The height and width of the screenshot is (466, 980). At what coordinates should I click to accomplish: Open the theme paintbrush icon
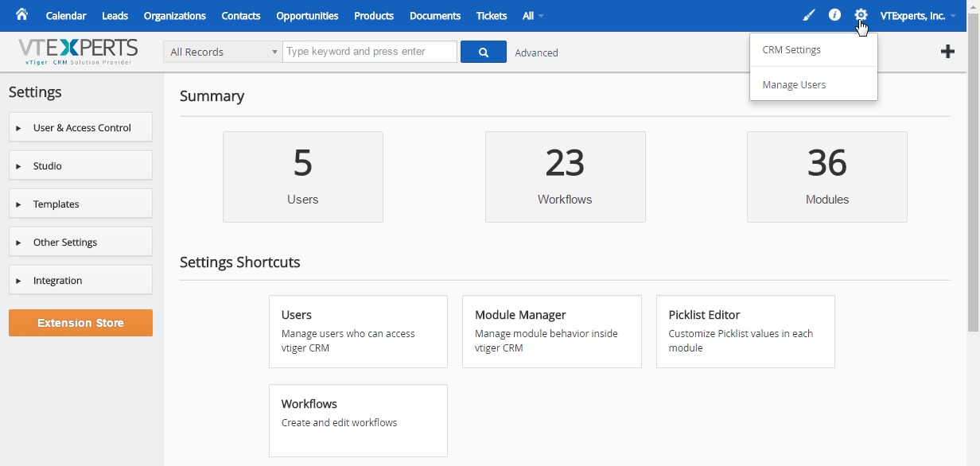pyautogui.click(x=809, y=15)
